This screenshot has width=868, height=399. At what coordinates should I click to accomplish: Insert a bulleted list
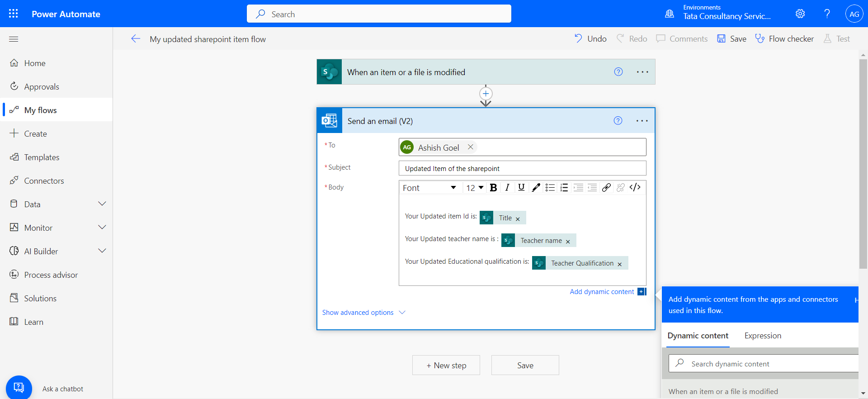(550, 188)
